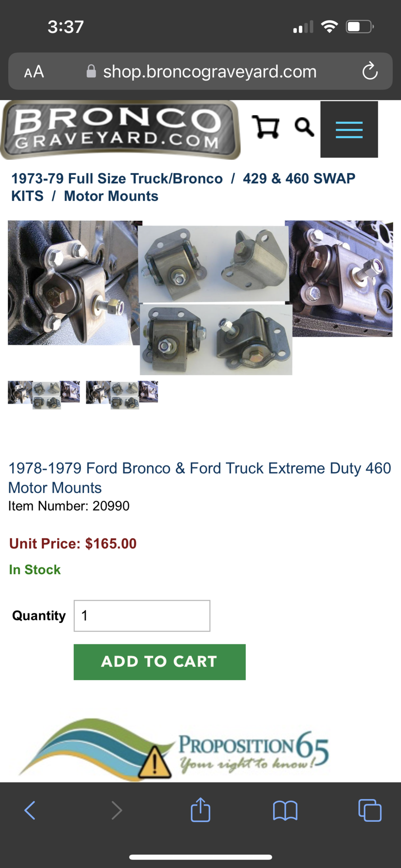Open the hamburger navigation menu
This screenshot has height=868, width=401.
click(x=349, y=129)
